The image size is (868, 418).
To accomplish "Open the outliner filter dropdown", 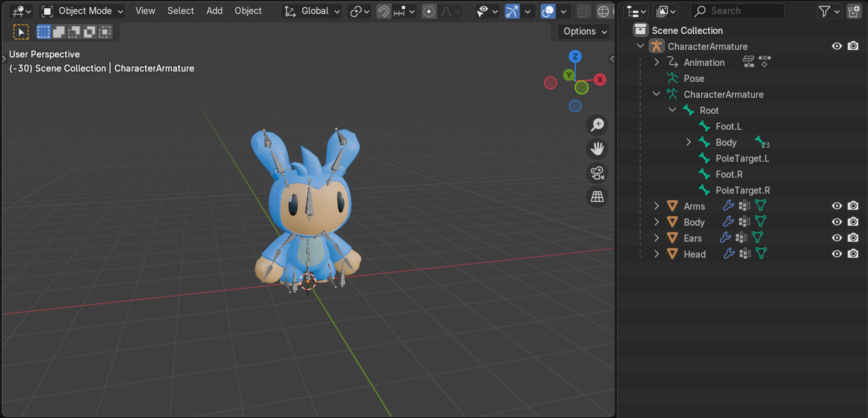I will pos(830,11).
